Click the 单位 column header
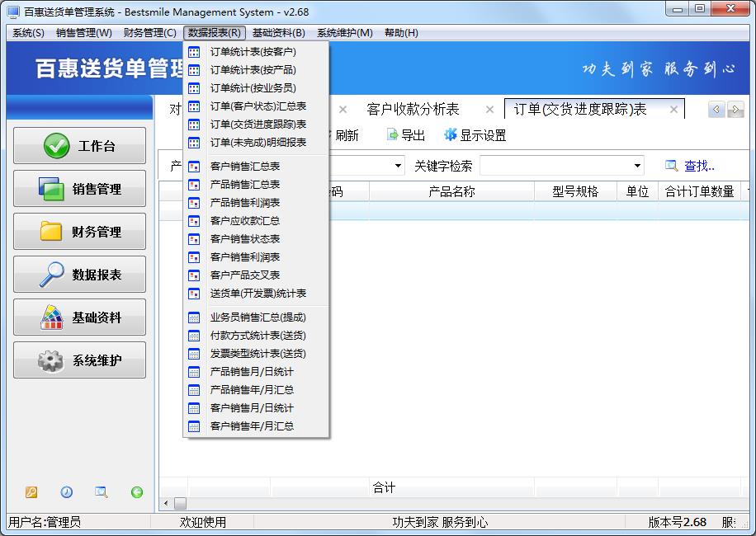Viewport: 756px width, 536px height. (637, 191)
